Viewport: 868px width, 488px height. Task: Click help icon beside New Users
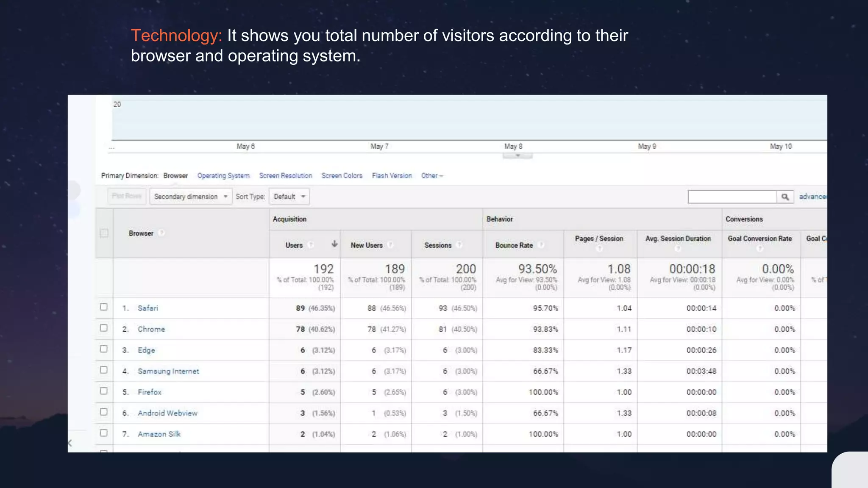(390, 245)
